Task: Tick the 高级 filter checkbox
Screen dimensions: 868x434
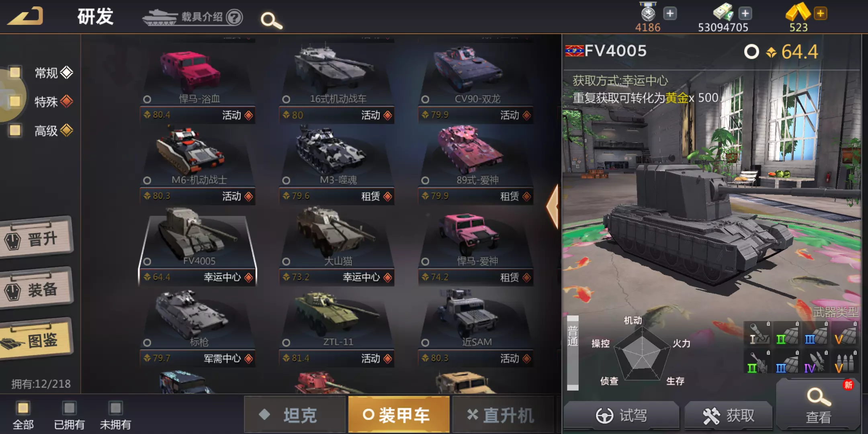Action: pyautogui.click(x=15, y=130)
